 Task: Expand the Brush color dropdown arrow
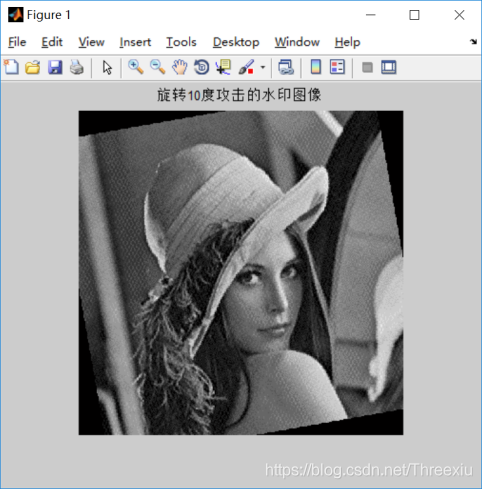pyautogui.click(x=263, y=67)
